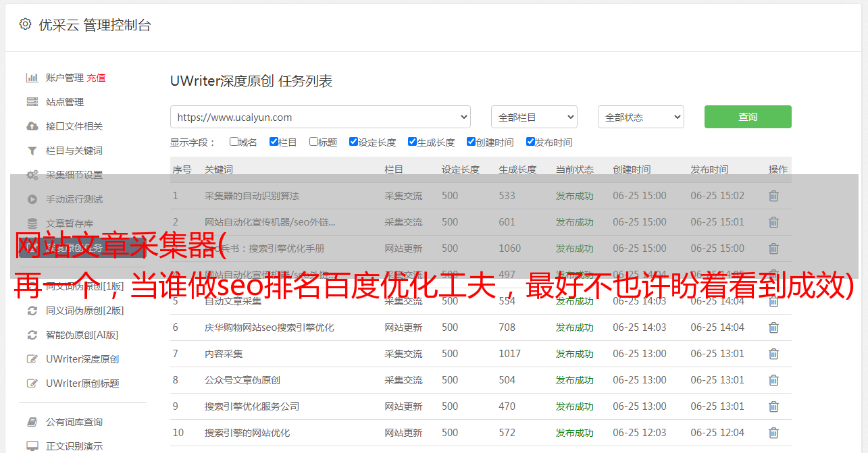Viewport: 868px width, 453px height.
Task: Click keyword 庆华购物网站seo搜索引擎优化
Action: coord(270,327)
